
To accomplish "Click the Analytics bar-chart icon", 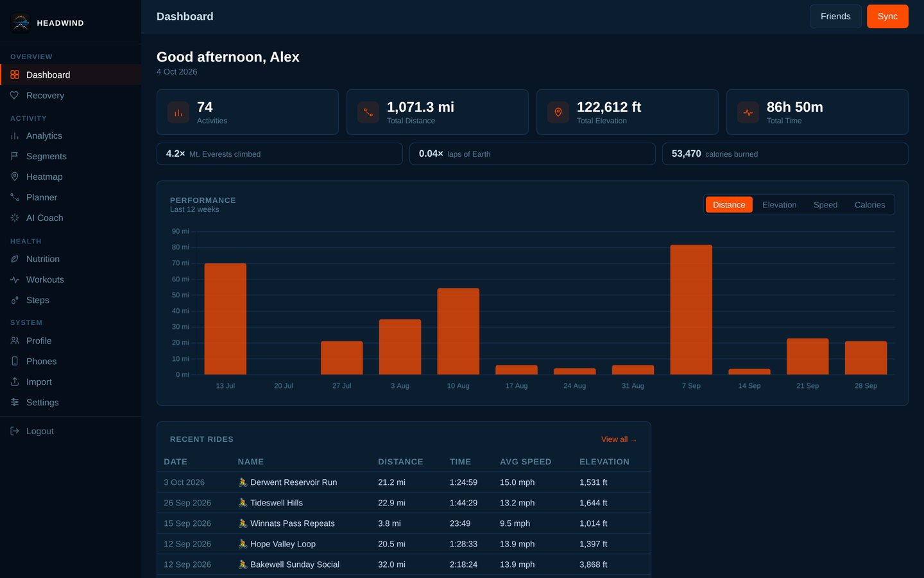I will [15, 136].
